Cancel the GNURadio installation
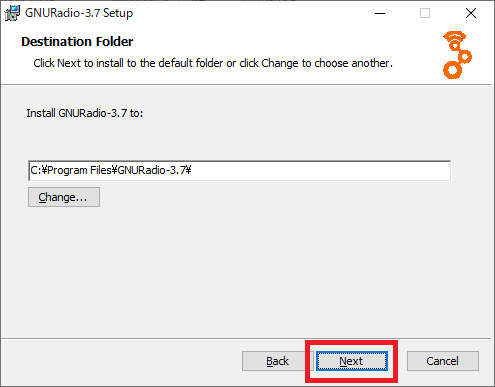 (443, 361)
